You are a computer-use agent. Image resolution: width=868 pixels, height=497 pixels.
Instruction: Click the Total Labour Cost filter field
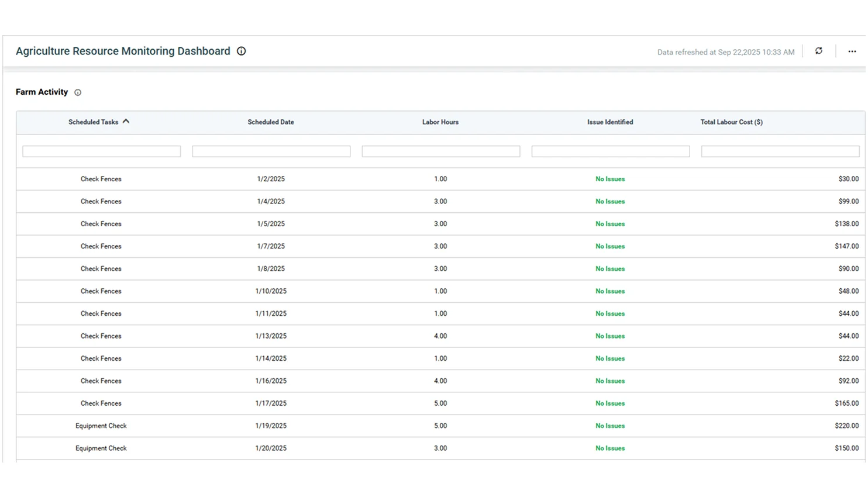point(780,151)
